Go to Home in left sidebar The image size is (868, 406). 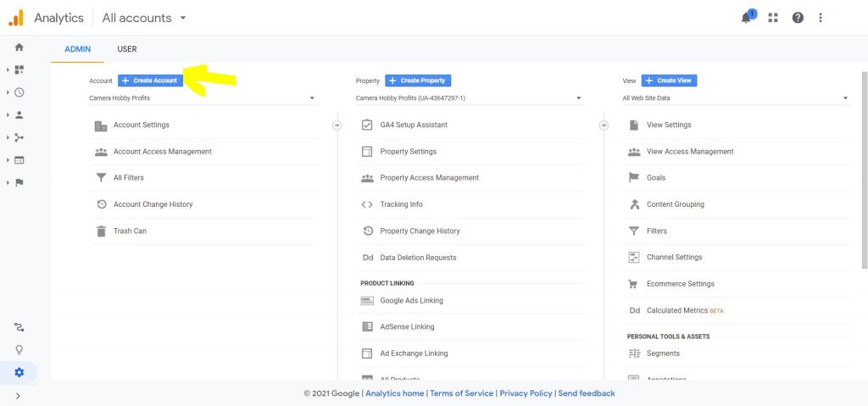pyautogui.click(x=19, y=47)
